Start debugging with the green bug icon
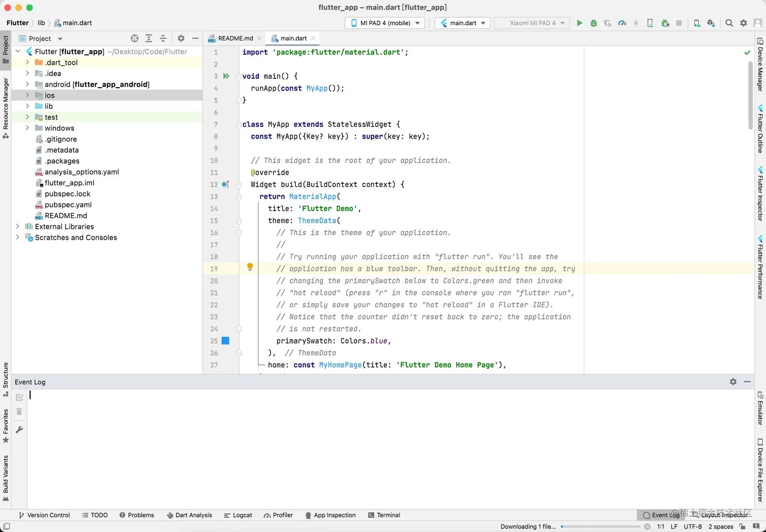 coord(594,23)
